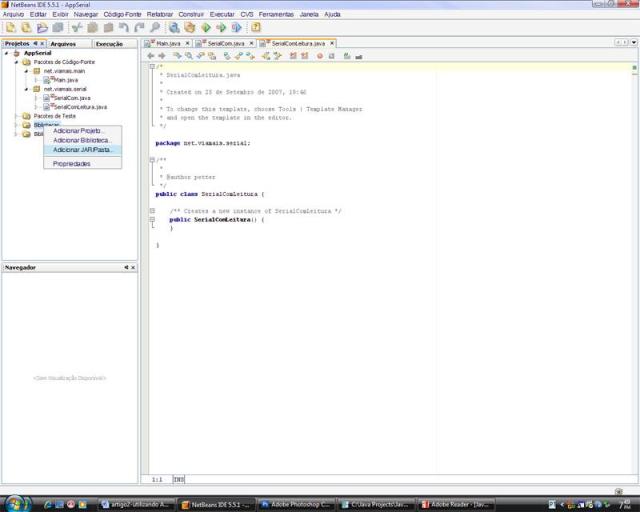Image resolution: width=640 pixels, height=512 pixels.
Task: Click the Adobe Photoshop taskbar button
Action: click(x=295, y=504)
